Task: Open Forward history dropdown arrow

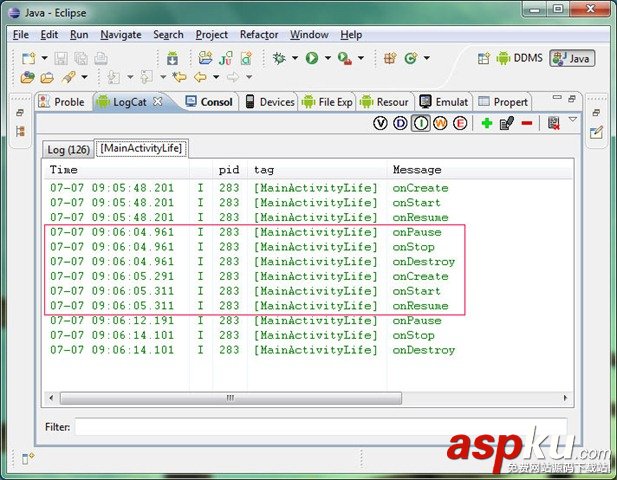Action: click(x=249, y=77)
